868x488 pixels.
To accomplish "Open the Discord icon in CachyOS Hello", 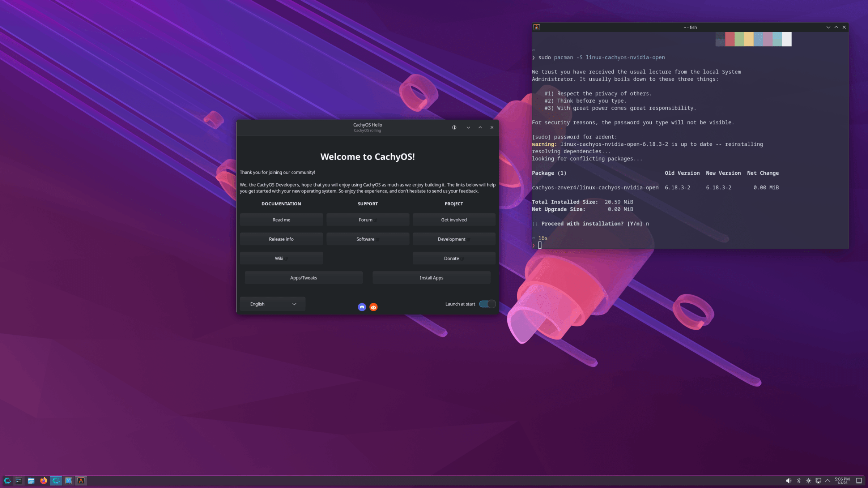I will [x=362, y=307].
